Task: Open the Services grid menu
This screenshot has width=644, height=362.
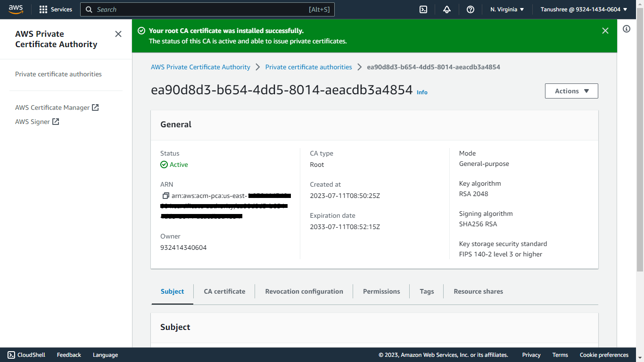Action: click(43, 9)
